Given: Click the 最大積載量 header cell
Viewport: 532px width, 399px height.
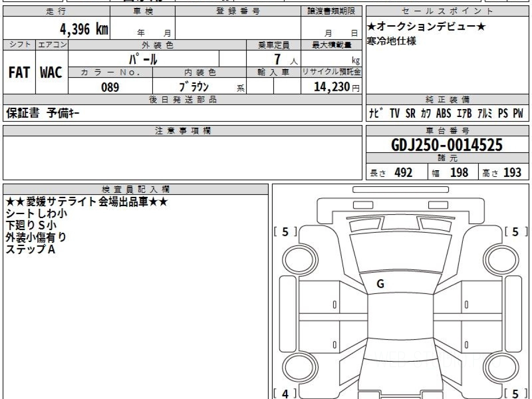Looking at the screenshot, I should click(331, 45).
